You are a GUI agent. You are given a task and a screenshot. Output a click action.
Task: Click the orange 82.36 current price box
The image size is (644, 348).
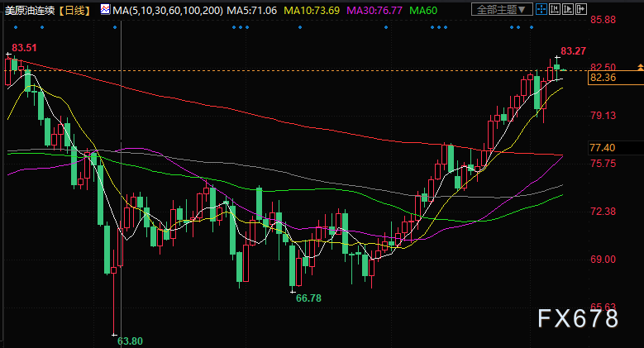coord(616,78)
